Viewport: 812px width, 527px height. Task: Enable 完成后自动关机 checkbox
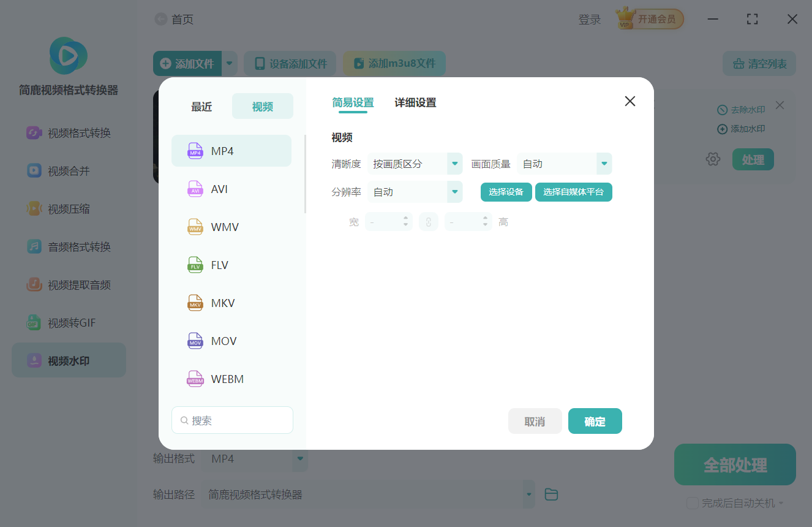click(693, 503)
